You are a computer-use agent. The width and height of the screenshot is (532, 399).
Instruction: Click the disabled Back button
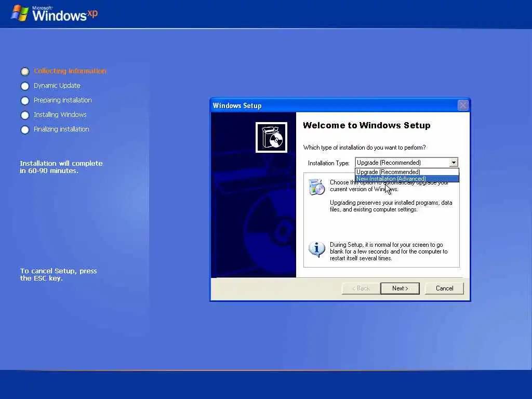361,288
